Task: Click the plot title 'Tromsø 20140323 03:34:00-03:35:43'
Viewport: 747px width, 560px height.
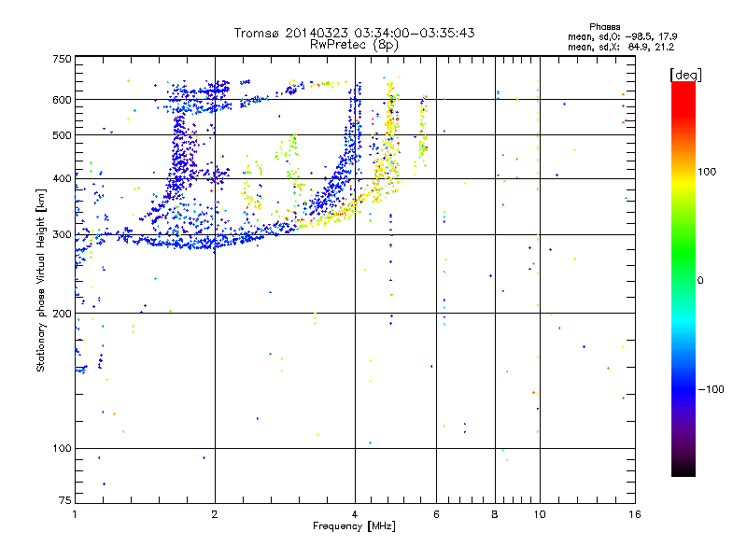Action: [x=354, y=33]
